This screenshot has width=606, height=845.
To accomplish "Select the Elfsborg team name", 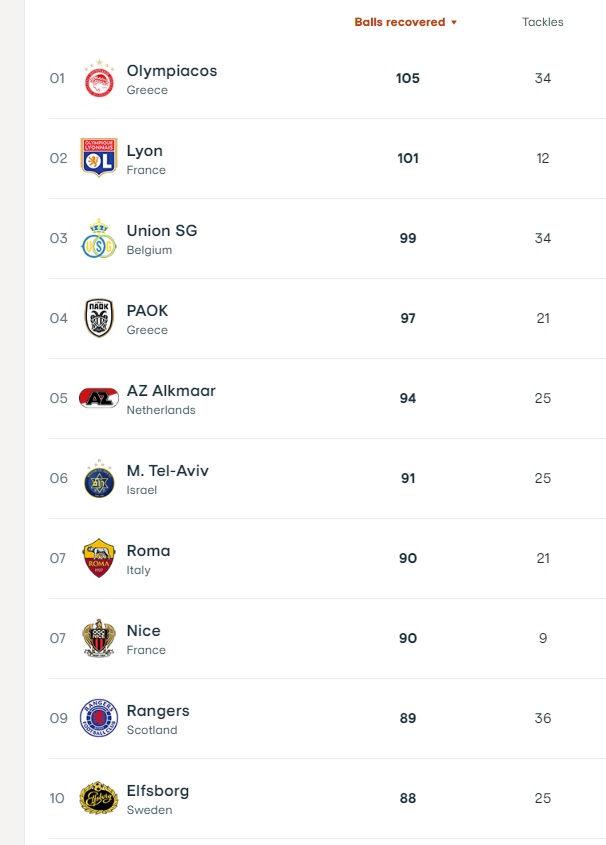I will (x=157, y=791).
